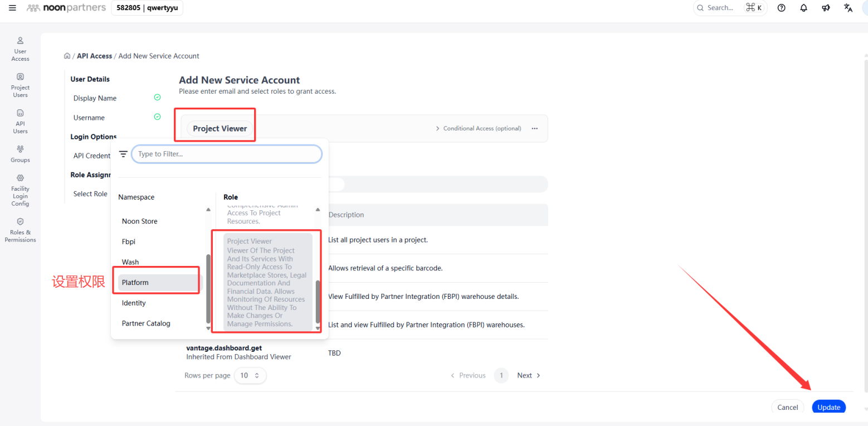Expand Conditional Access (optional)
The height and width of the screenshot is (426, 868).
tap(479, 128)
